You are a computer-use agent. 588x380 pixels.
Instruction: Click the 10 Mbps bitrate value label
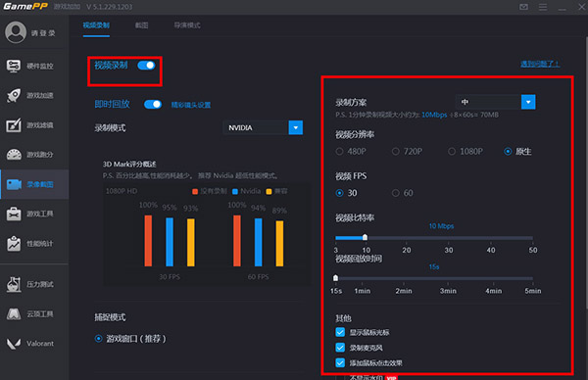click(441, 226)
